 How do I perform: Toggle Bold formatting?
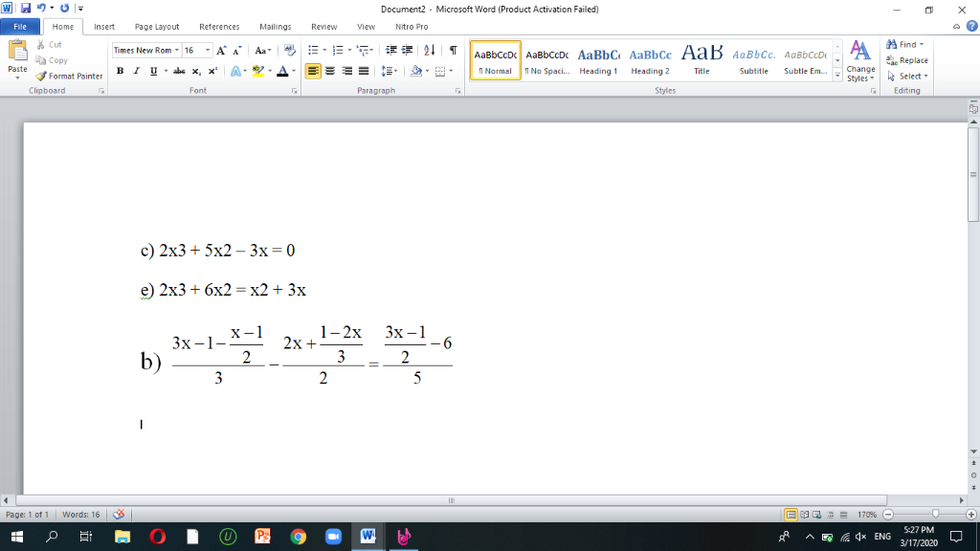tap(120, 71)
